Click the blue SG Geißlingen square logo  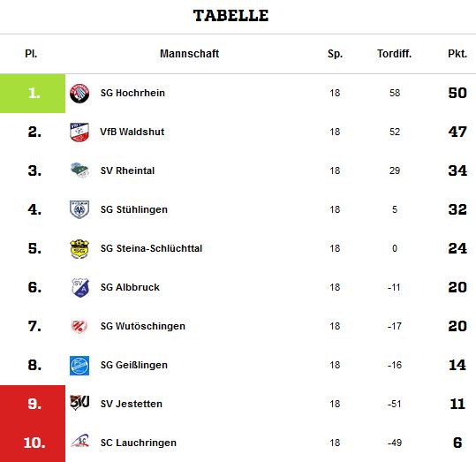(x=79, y=366)
